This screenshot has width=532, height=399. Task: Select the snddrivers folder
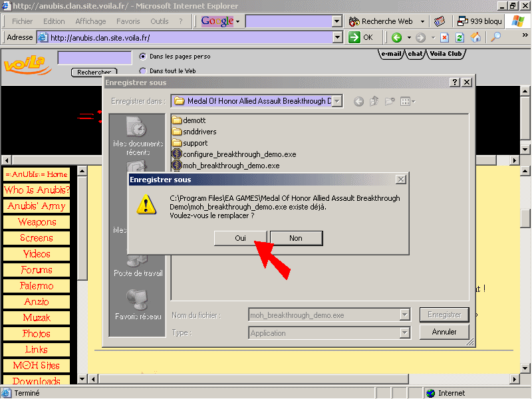pos(194,132)
